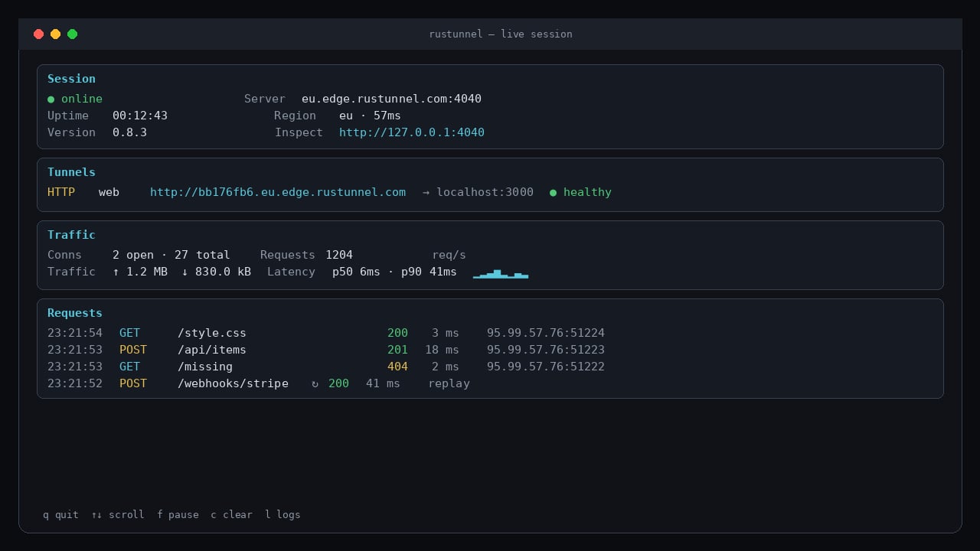Select the 'l logs' shortcut hint
Screen dimensions: 980x551
pyautogui.click(x=283, y=515)
